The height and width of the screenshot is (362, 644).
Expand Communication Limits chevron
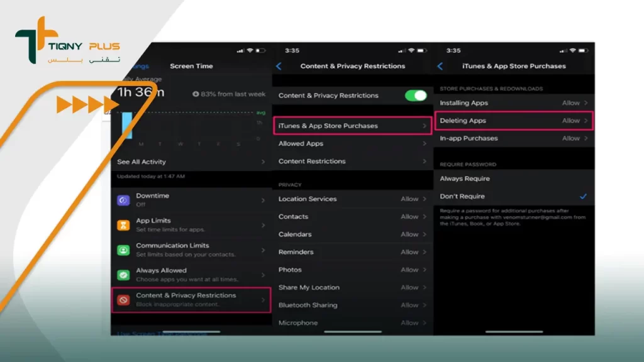tap(264, 250)
